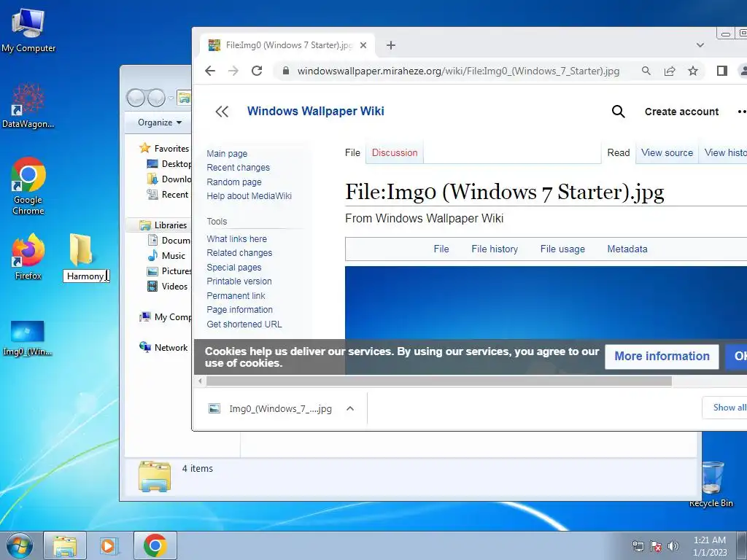
Task: Jump to File section link
Action: pyautogui.click(x=441, y=249)
